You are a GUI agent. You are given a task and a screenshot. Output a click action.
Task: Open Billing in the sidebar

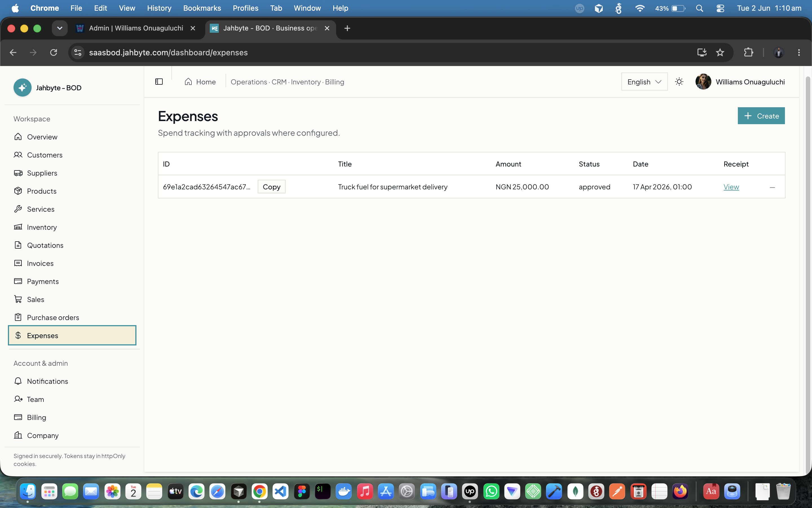click(x=72, y=417)
